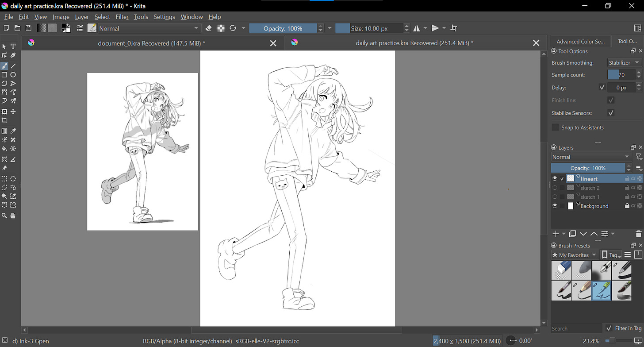Choose the Crop tool in toolbox
This screenshot has height=347, width=644.
[x=4, y=120]
